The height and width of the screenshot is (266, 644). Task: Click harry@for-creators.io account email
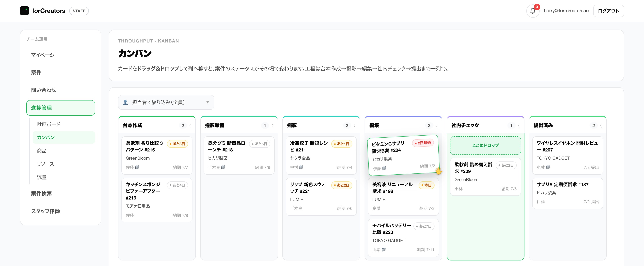(566, 11)
